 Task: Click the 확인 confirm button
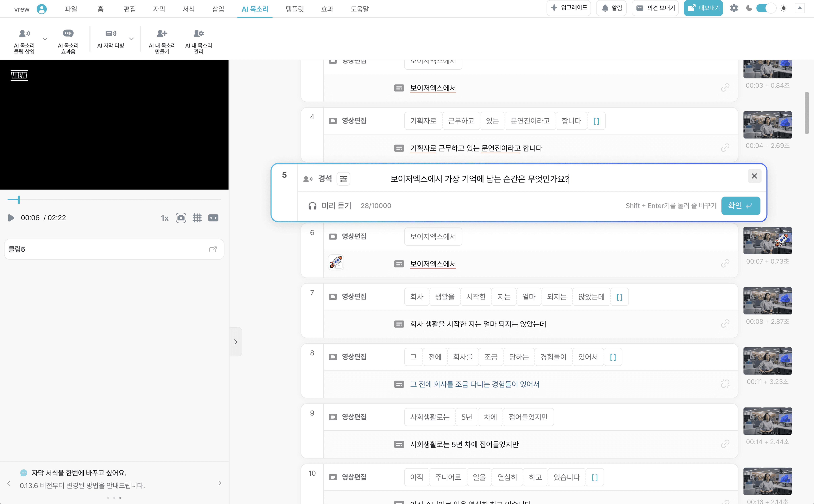tap(740, 206)
